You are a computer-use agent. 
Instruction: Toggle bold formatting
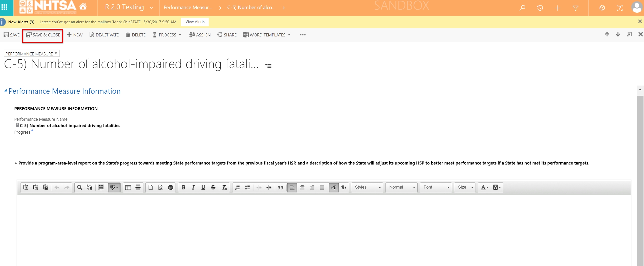tap(183, 187)
